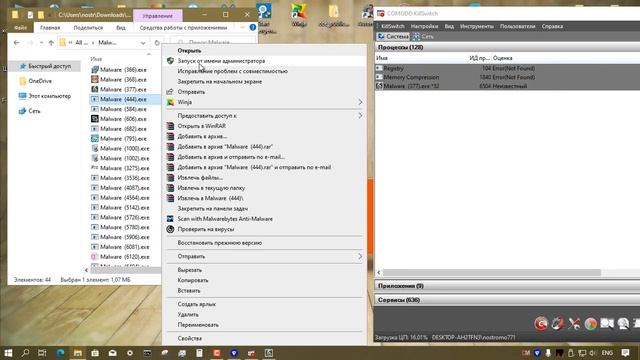
Task: Select Scan with Malwarebytes Anti-Malware
Action: click(264, 219)
